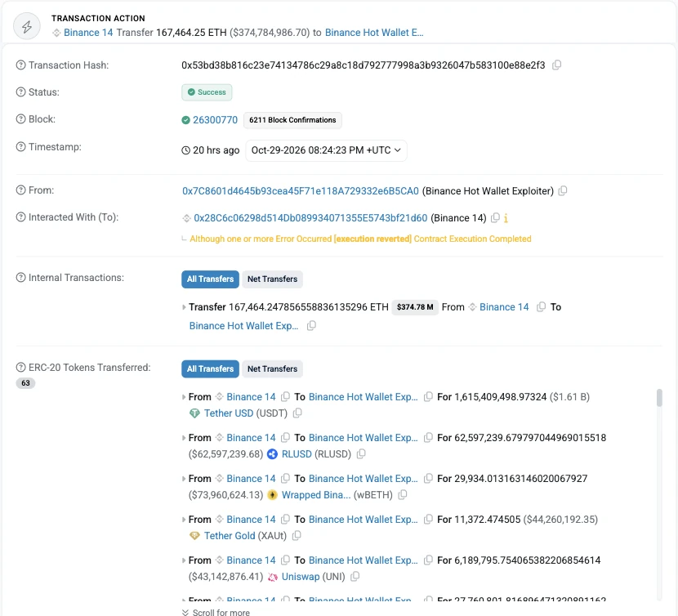Image resolution: width=678 pixels, height=616 pixels.
Task: Open RLUSD token page
Action: click(x=297, y=453)
